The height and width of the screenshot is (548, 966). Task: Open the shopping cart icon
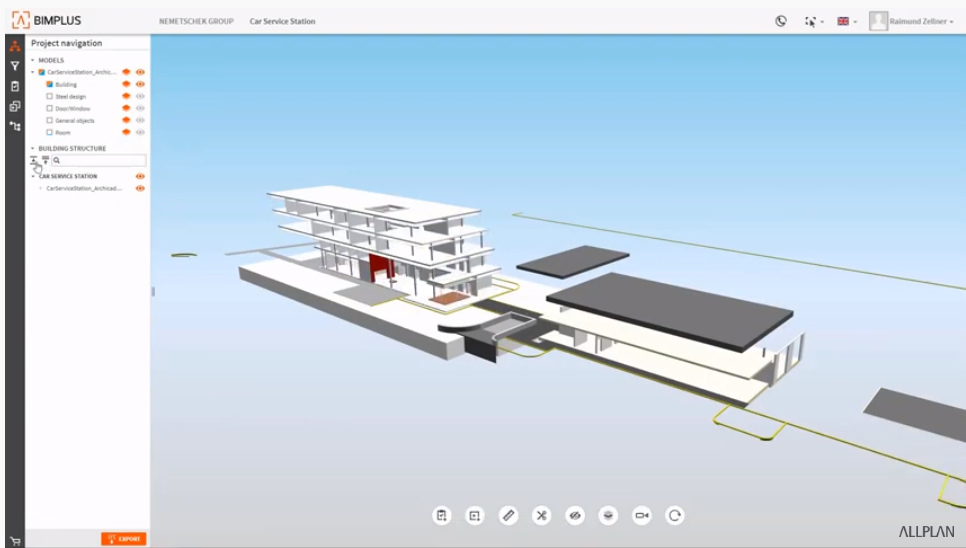[x=14, y=541]
